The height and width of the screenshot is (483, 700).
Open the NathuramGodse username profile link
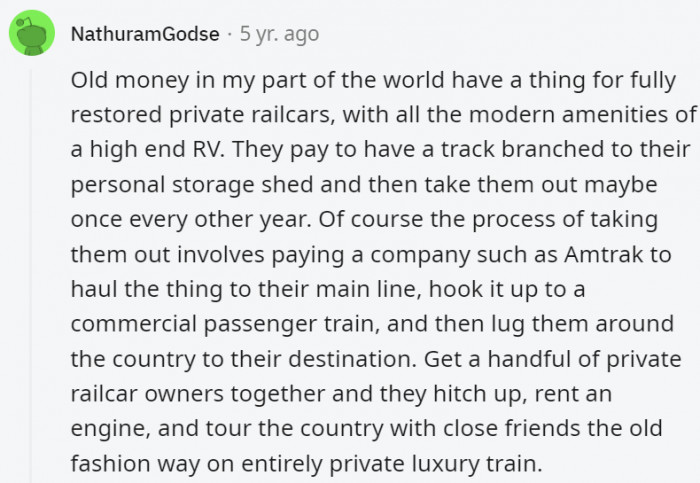click(145, 34)
